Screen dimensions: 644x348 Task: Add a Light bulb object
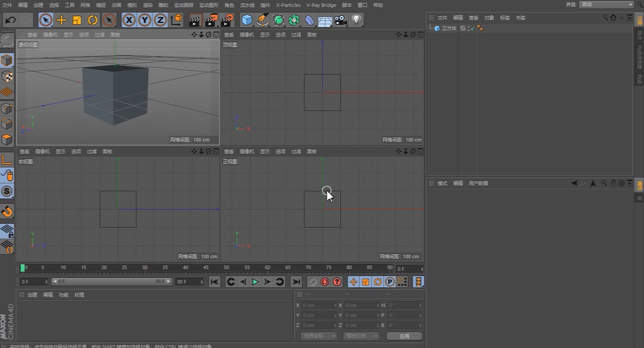(x=357, y=20)
